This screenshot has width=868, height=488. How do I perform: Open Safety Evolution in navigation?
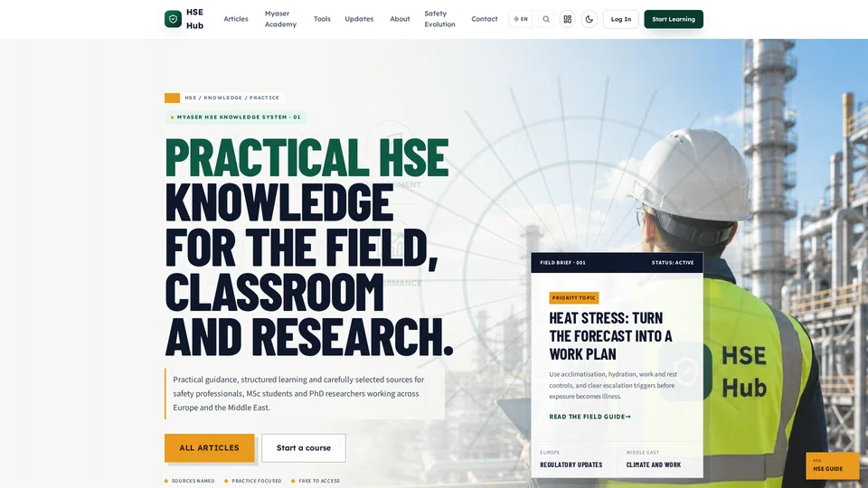439,19
